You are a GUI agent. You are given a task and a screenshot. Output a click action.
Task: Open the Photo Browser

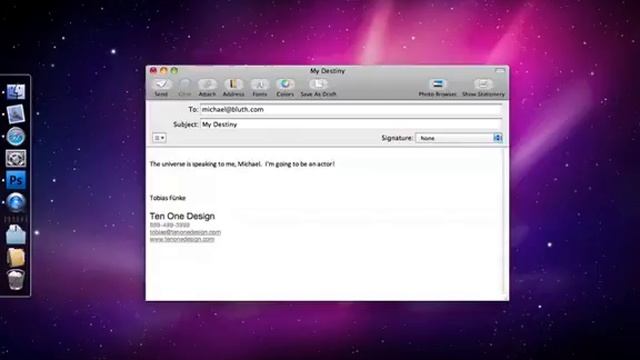tap(438, 87)
